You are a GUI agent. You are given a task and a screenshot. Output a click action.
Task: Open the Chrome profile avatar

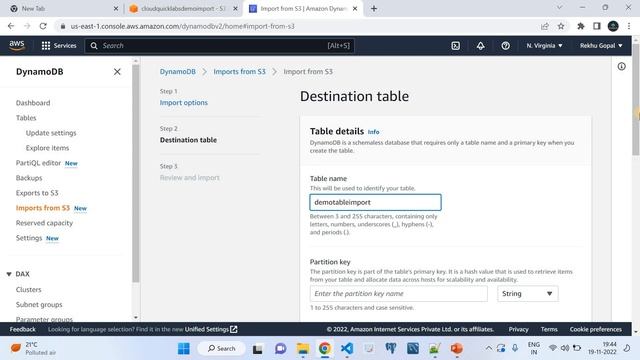point(613,26)
